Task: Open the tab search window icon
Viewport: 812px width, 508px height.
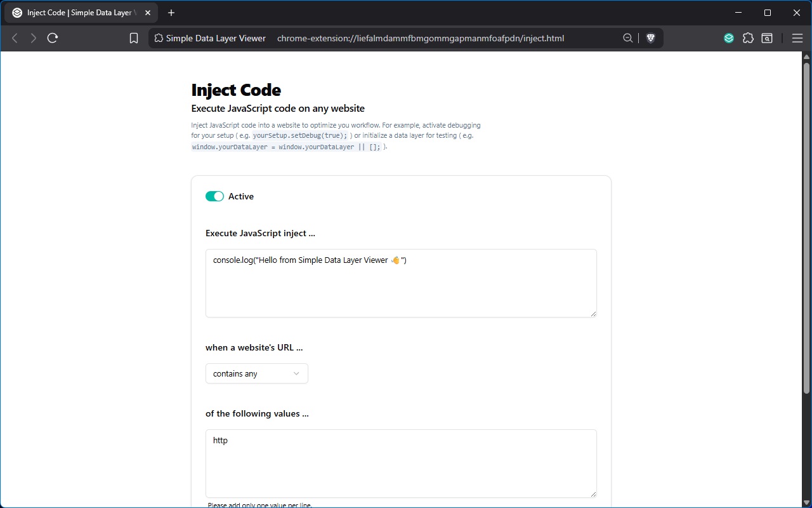Action: pos(767,38)
